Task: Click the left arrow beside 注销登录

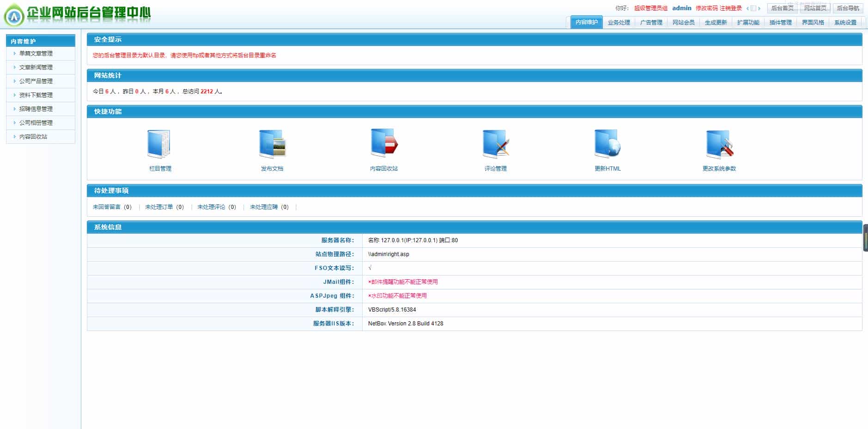Action: tap(747, 8)
